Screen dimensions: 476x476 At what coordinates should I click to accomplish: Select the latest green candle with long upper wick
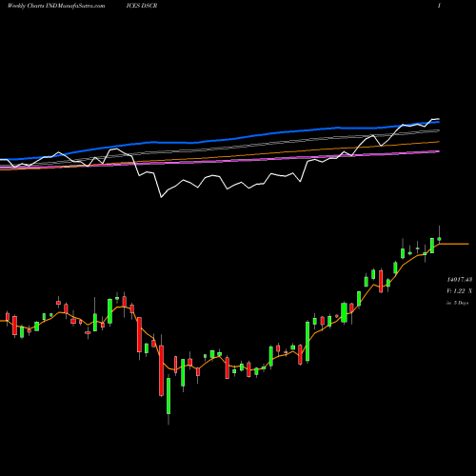point(439,239)
